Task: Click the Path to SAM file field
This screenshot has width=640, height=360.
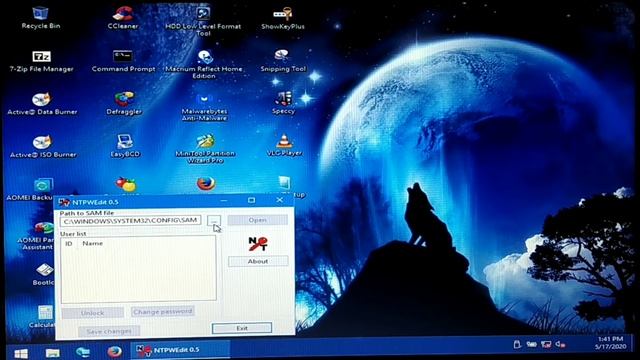Action: [130, 221]
